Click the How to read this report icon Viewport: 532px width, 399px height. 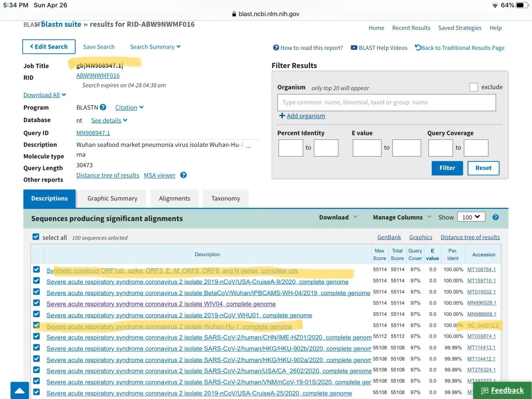pos(276,48)
